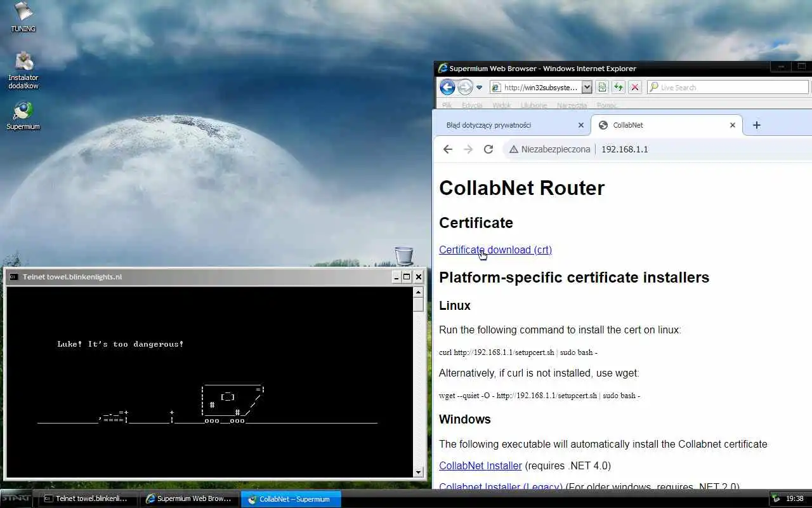The image size is (812, 508).
Task: Click Telnet scrollbar down arrow
Action: pyautogui.click(x=418, y=472)
